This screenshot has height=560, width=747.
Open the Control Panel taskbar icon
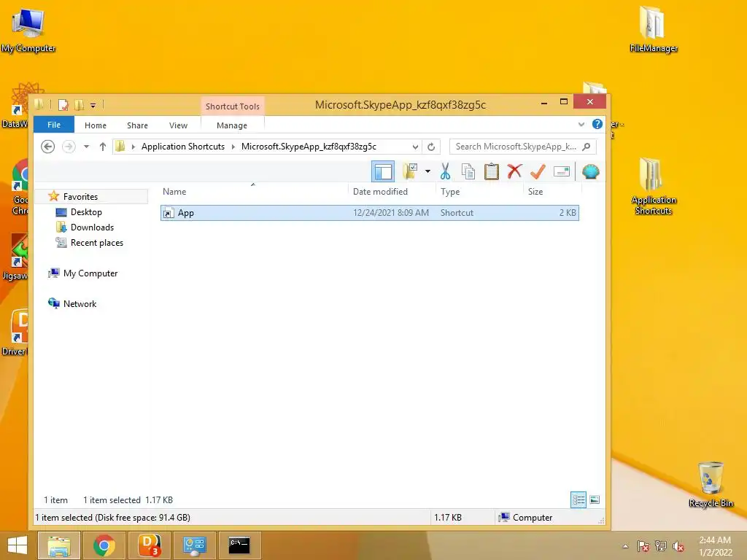tap(194, 545)
